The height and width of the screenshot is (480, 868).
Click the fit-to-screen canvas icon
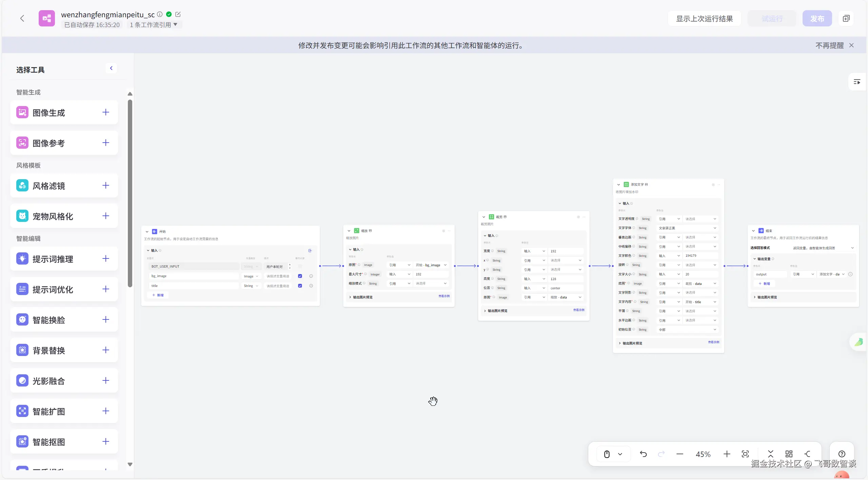pos(745,454)
